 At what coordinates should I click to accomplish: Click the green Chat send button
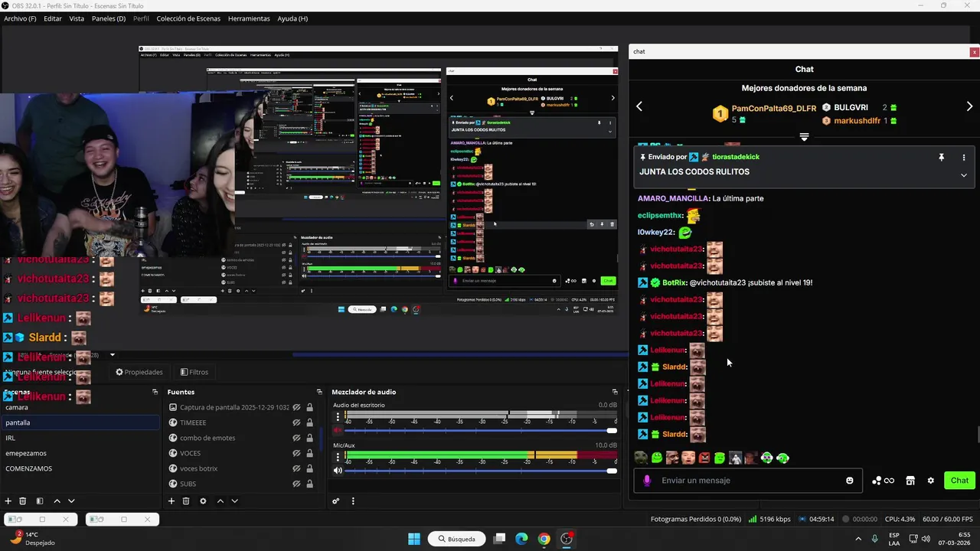coord(959,481)
